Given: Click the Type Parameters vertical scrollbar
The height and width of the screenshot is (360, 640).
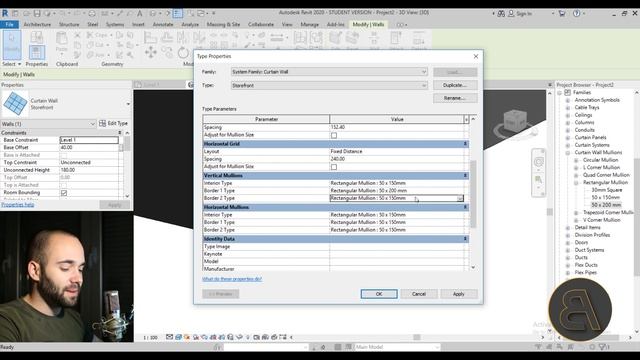Looking at the screenshot, I should (x=473, y=194).
